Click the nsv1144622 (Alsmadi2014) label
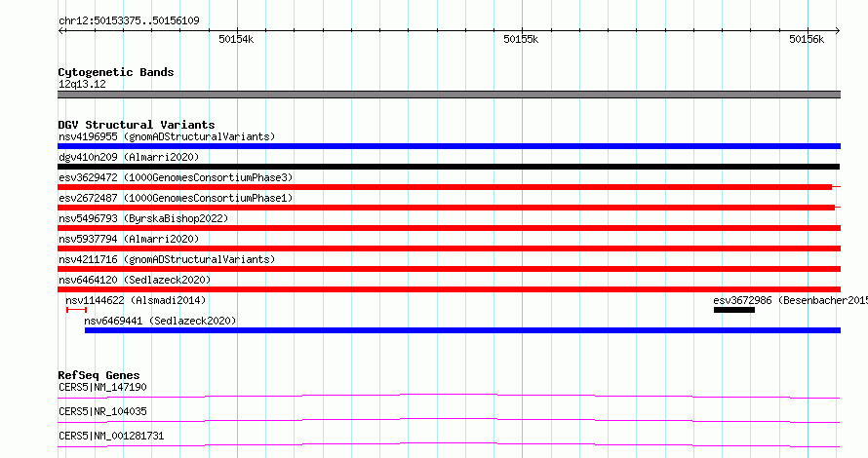 136,300
